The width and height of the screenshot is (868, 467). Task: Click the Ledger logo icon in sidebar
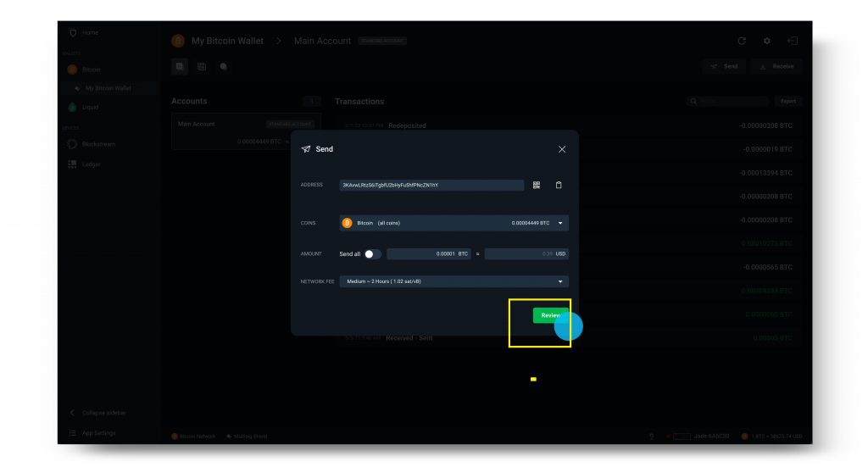pos(72,164)
